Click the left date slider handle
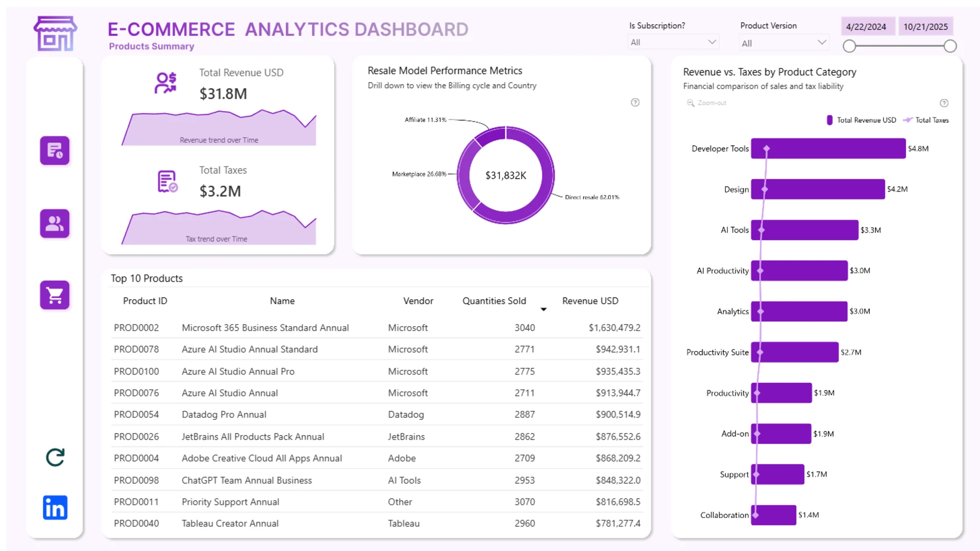This screenshot has width=980, height=551. [849, 46]
